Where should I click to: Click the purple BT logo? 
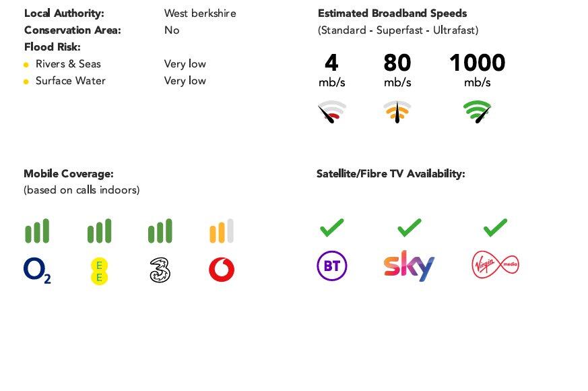tap(331, 266)
